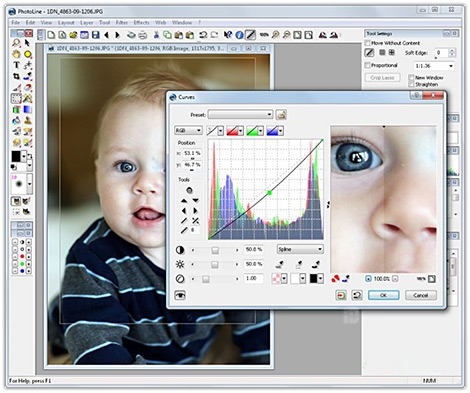Viewport: 470px width, 393px height.
Task: Open the Layer menu
Action: click(86, 23)
